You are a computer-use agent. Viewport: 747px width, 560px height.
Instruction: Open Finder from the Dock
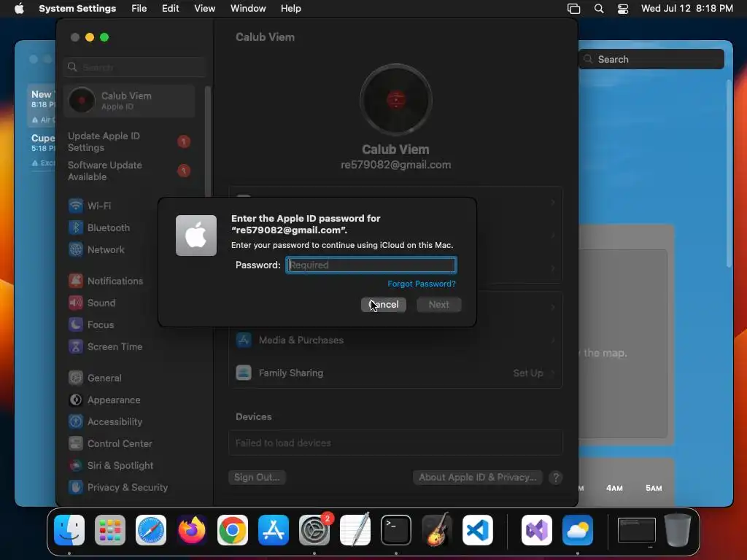tap(69, 530)
